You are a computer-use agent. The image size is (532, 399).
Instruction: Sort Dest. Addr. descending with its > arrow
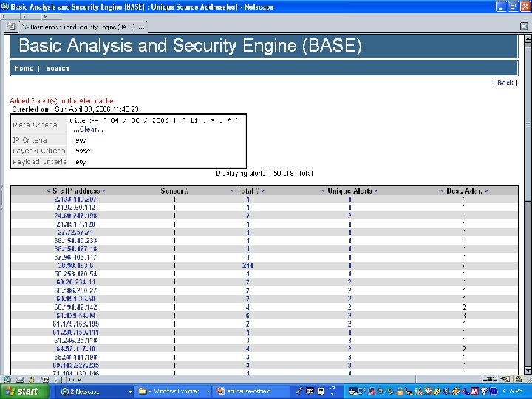click(x=487, y=191)
